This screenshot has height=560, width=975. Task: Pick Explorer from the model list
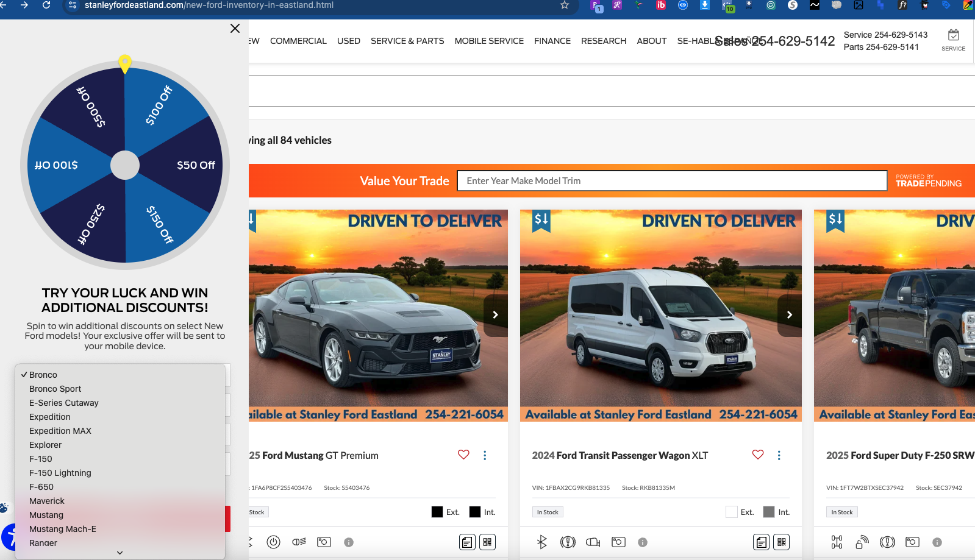tap(120, 445)
